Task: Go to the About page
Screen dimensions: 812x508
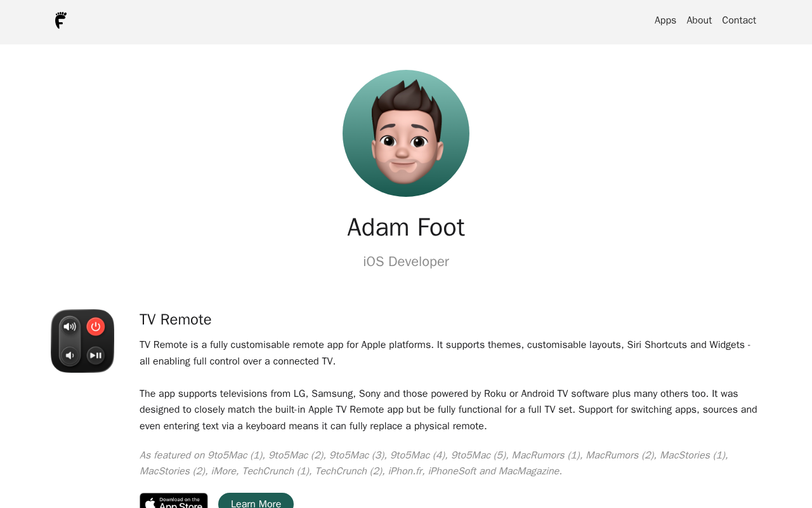Action: (699, 20)
